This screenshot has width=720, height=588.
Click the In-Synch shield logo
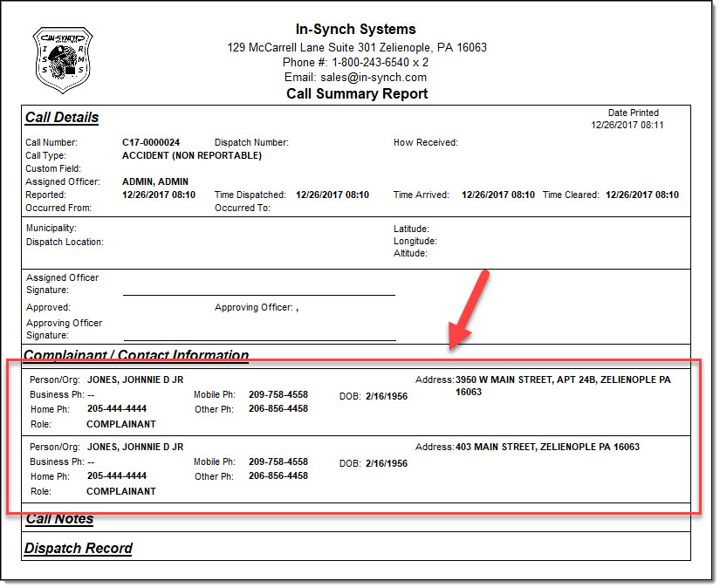click(63, 61)
